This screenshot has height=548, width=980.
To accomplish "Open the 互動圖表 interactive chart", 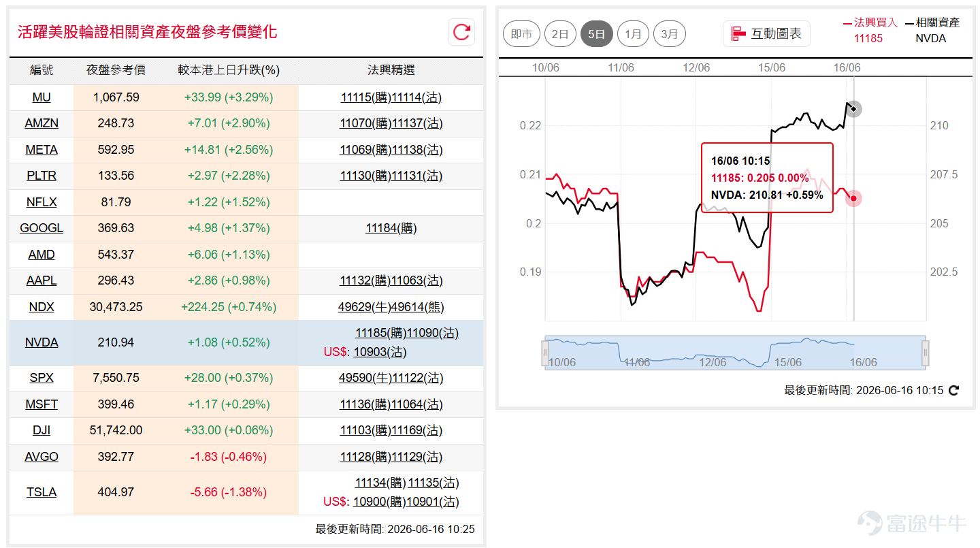I will click(x=766, y=33).
